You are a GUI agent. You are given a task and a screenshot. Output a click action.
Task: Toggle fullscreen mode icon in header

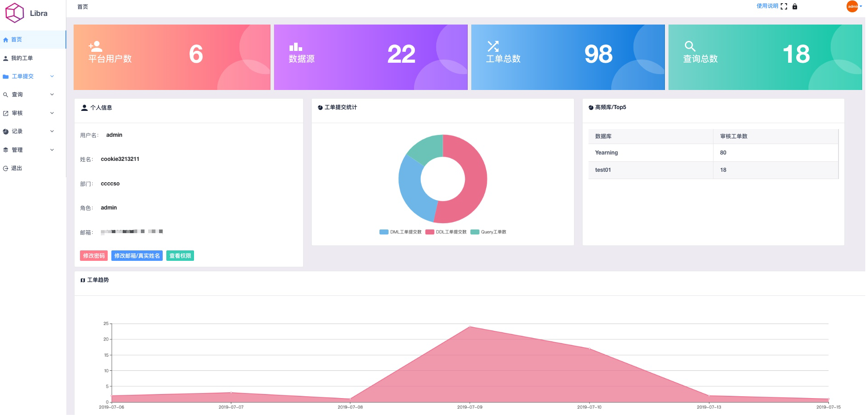point(783,6)
